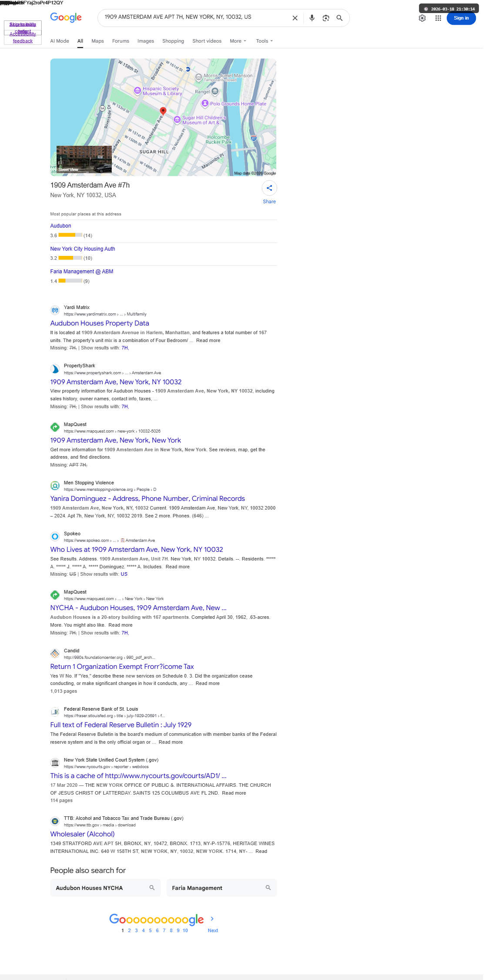The height and width of the screenshot is (980, 489).
Task: Click the Share icon below the map
Action: [269, 188]
